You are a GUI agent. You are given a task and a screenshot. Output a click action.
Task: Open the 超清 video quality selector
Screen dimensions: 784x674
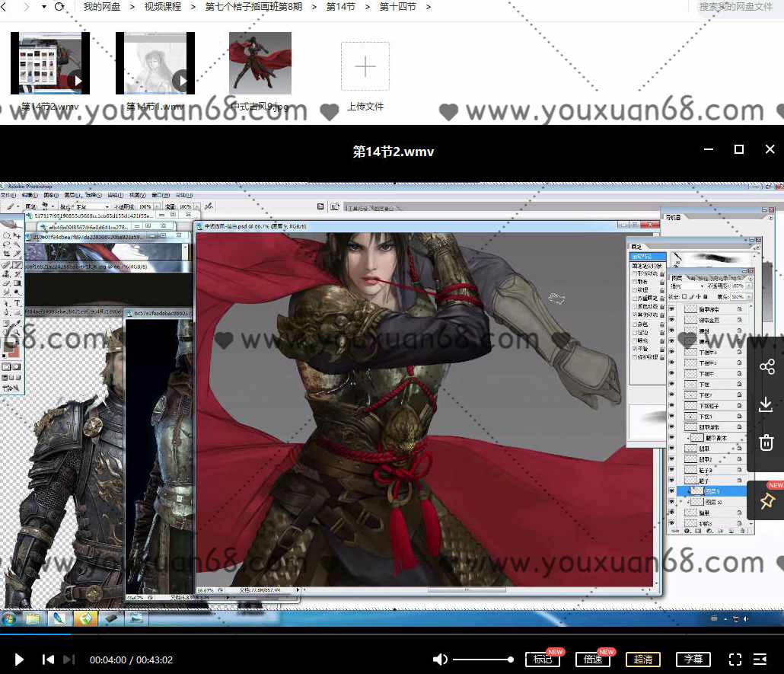643,660
